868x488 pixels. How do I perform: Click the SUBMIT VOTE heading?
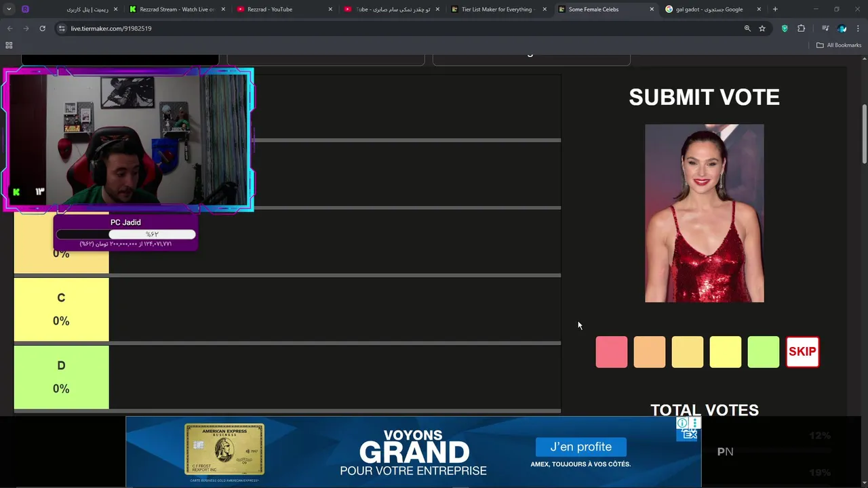pos(704,97)
